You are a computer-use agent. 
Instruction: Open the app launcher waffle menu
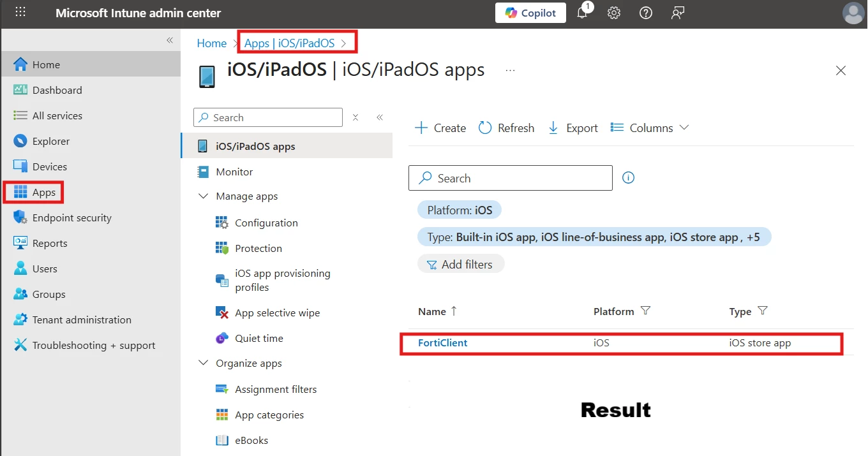coord(20,13)
